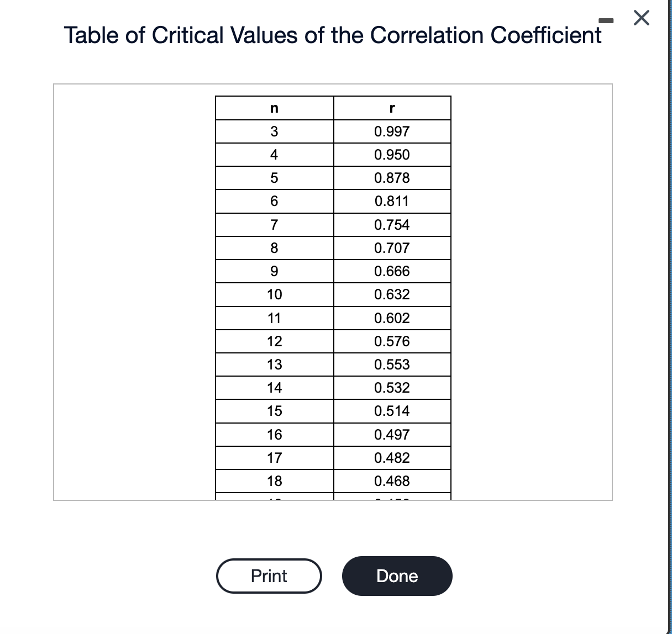Close the critical values table dialog
This screenshot has width=672, height=634.
pos(641,18)
